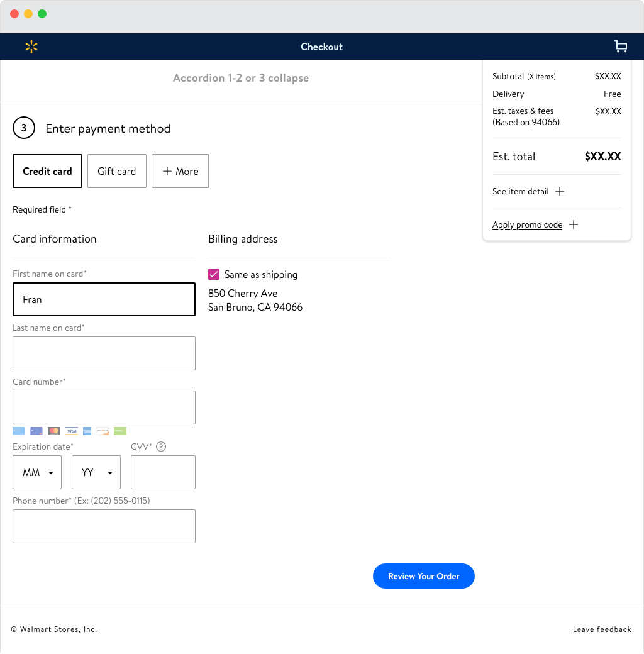Click the 94066 zip code link

coord(545,122)
